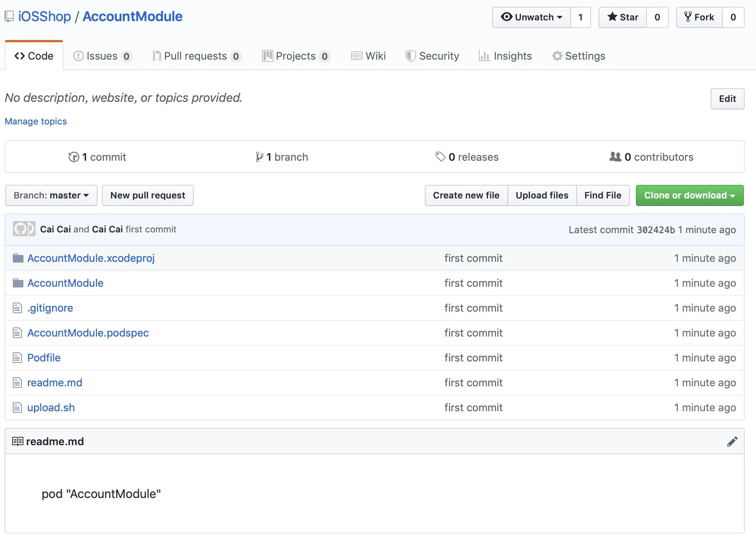756x538 pixels.
Task: Open the Projects tab
Action: (296, 56)
